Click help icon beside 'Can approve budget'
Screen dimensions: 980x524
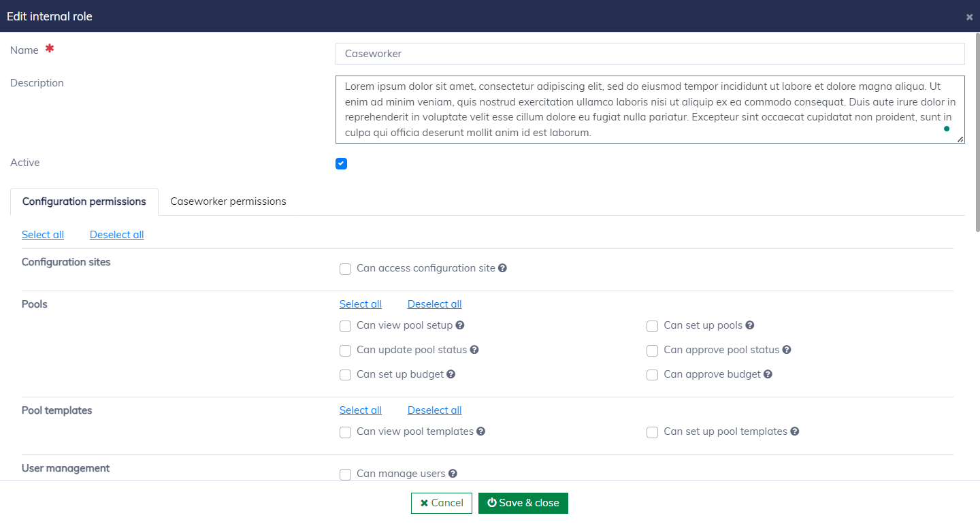pos(768,374)
